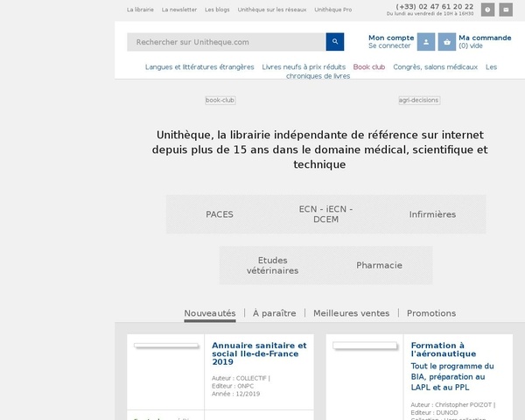
Task: Select the Etudes vétérinaires tile
Action: [272, 265]
